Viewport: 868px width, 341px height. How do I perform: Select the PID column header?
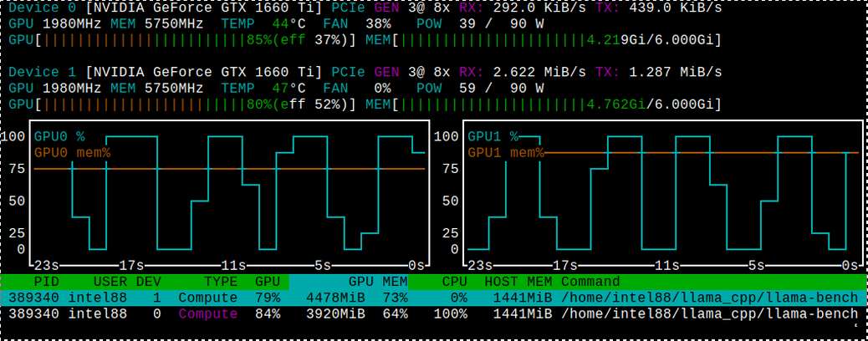coord(46,281)
